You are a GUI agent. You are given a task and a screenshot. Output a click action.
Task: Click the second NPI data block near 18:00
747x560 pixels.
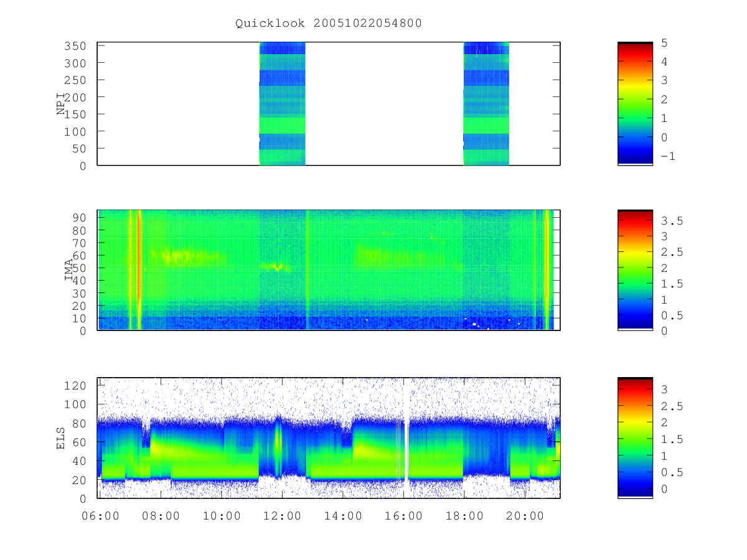coord(486,103)
